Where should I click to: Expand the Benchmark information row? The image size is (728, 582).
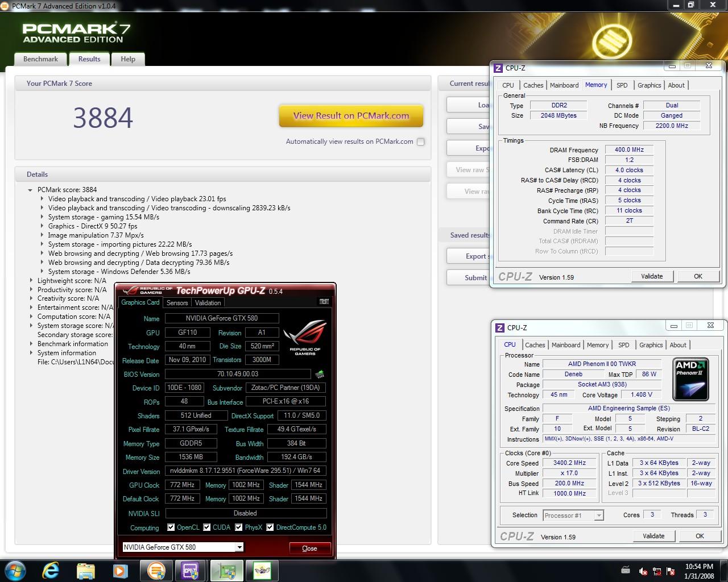coord(31,344)
